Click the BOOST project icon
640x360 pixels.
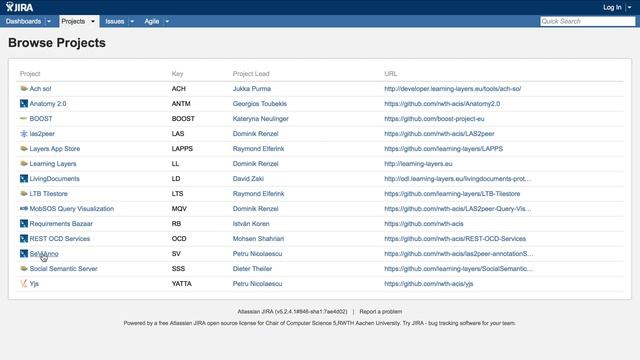coord(24,119)
